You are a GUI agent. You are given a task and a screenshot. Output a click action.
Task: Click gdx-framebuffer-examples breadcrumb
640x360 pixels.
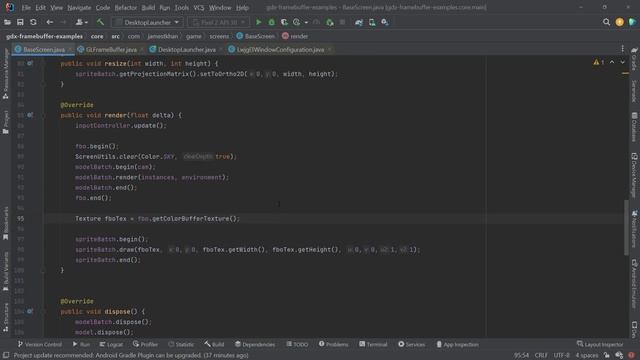[44, 36]
